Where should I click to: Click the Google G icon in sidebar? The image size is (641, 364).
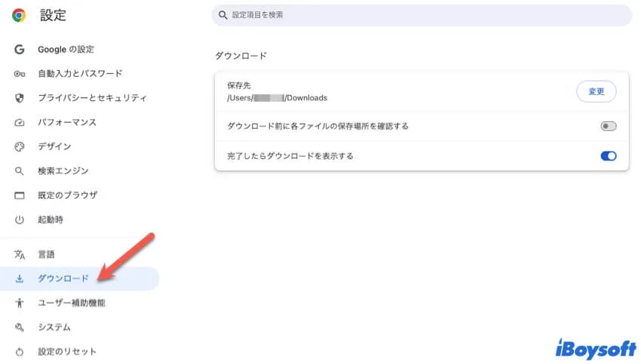[x=19, y=50]
